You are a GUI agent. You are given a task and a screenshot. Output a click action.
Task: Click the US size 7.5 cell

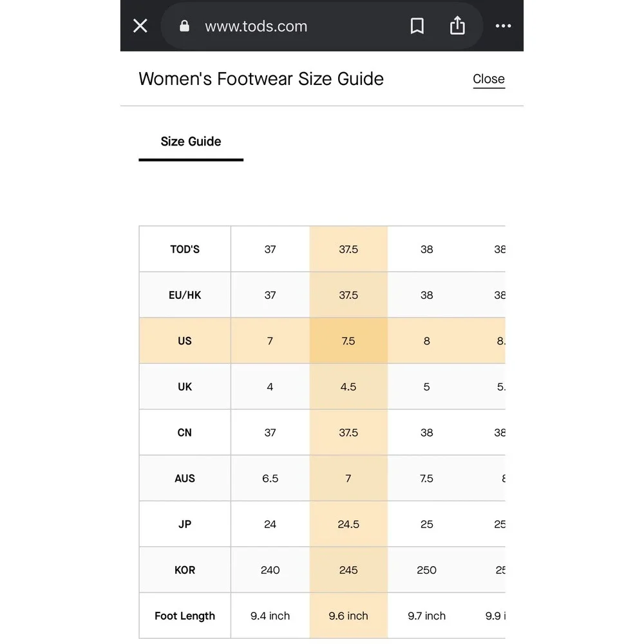[348, 341]
